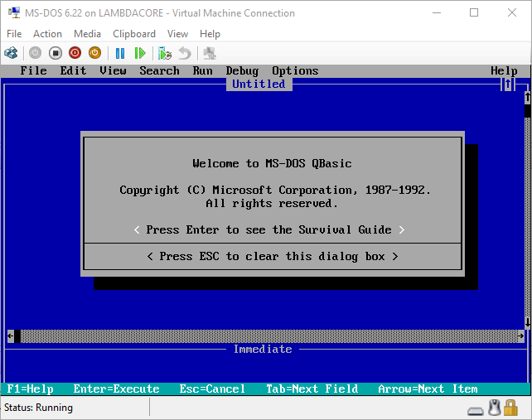Click the Untitled window title
The width and height of the screenshot is (532, 420).
point(259,84)
